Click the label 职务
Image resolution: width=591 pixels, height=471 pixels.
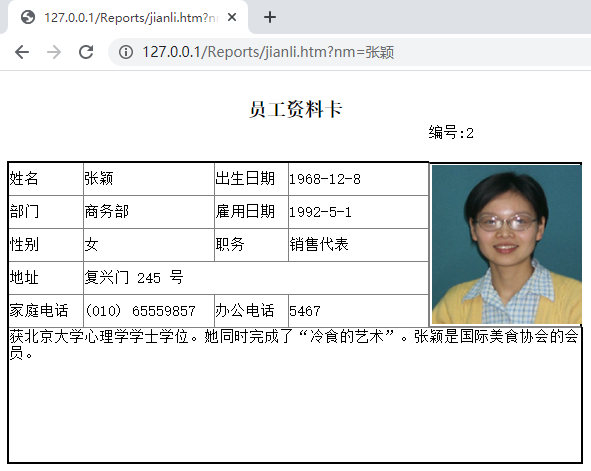point(230,245)
